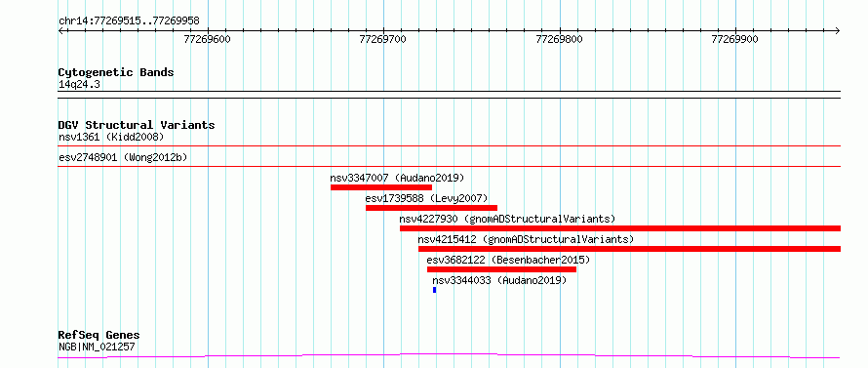868x368 pixels.
Task: Click the chr14:77269515..77269958 region label
Action: pyautogui.click(x=129, y=21)
